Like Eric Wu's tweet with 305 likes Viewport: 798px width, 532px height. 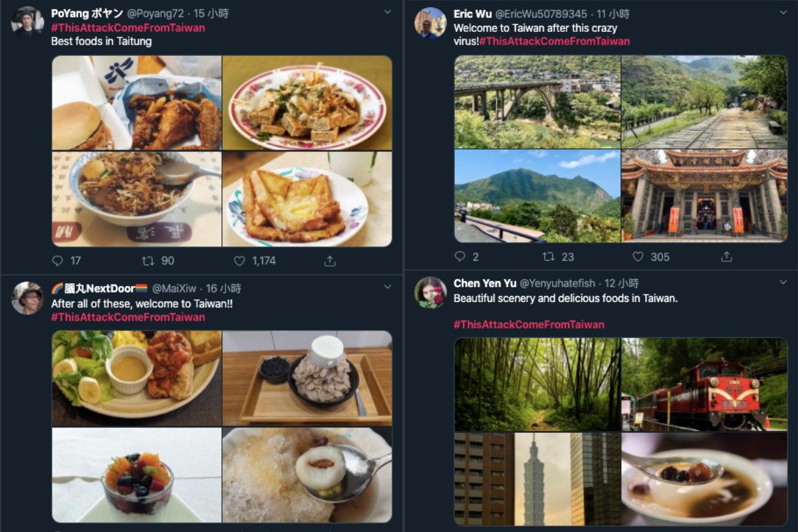638,257
